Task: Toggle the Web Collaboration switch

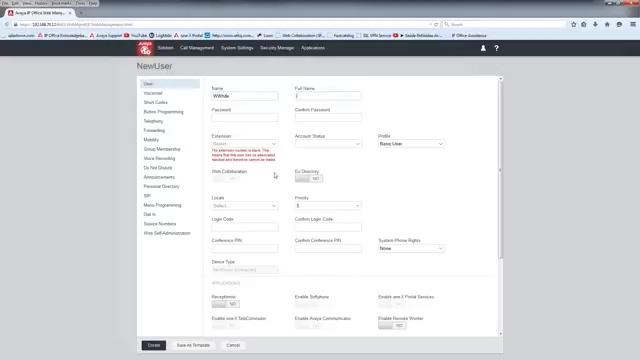Action: (x=225, y=179)
